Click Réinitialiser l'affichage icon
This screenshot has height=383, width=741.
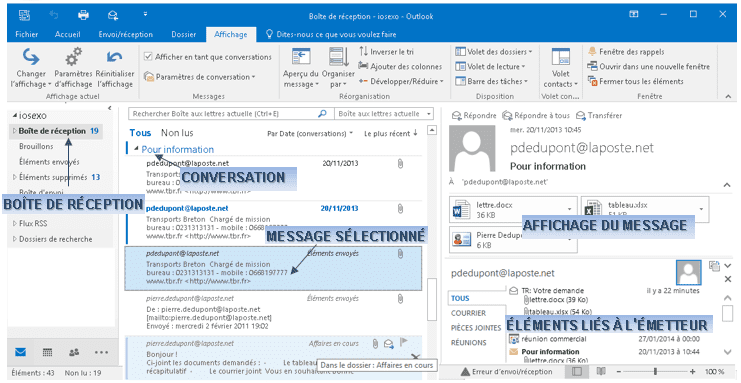(x=114, y=58)
